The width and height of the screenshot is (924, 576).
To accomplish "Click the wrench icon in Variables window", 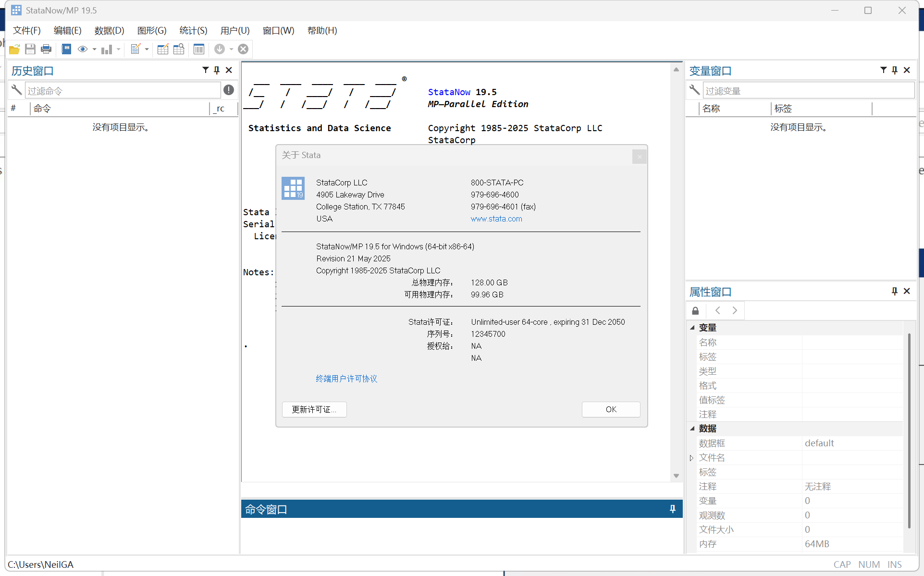I will pos(694,90).
